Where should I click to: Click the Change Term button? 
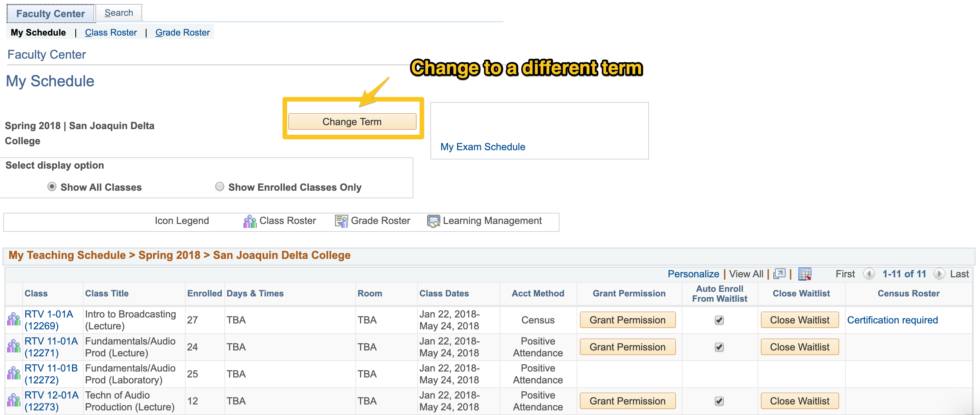click(x=352, y=122)
